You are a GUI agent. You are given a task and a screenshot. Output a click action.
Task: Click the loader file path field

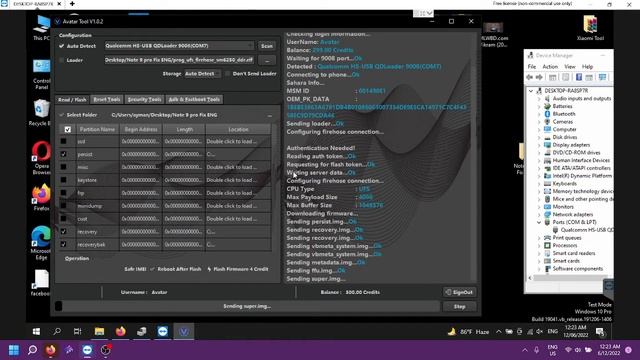pos(179,60)
